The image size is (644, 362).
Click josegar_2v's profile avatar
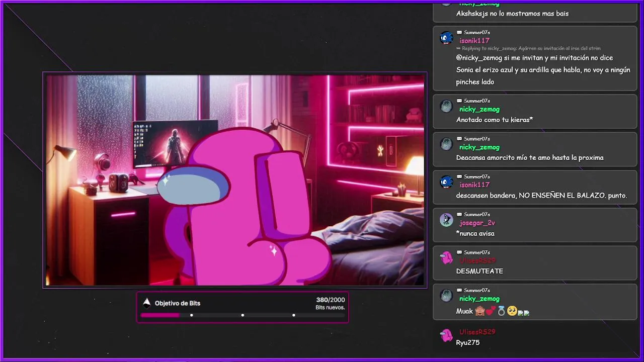[x=446, y=220]
